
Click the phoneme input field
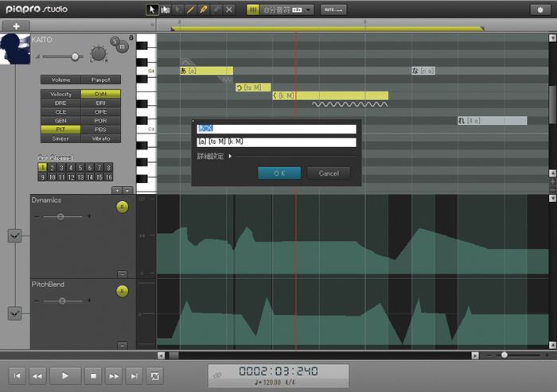(276, 142)
